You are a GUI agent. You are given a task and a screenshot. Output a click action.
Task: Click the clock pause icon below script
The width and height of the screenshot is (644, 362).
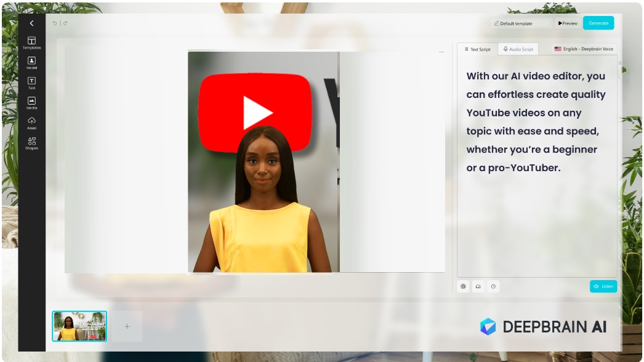point(493,286)
